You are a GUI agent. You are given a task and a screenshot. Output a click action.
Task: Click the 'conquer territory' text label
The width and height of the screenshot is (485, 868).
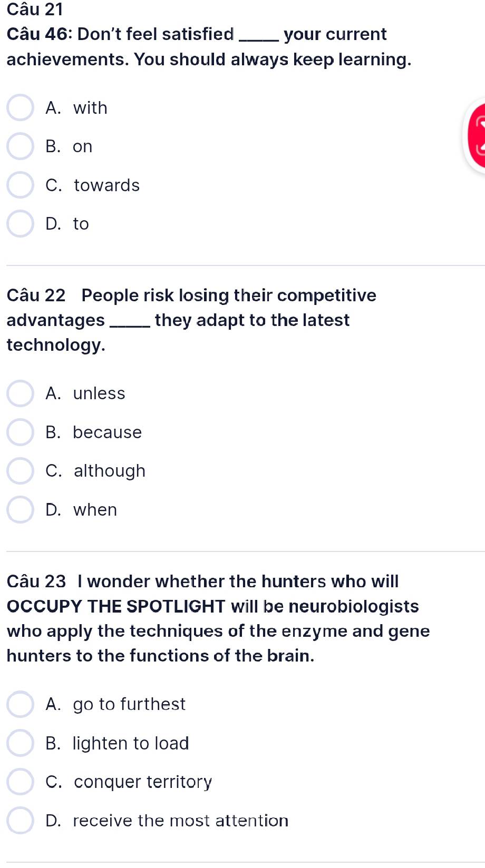click(143, 782)
